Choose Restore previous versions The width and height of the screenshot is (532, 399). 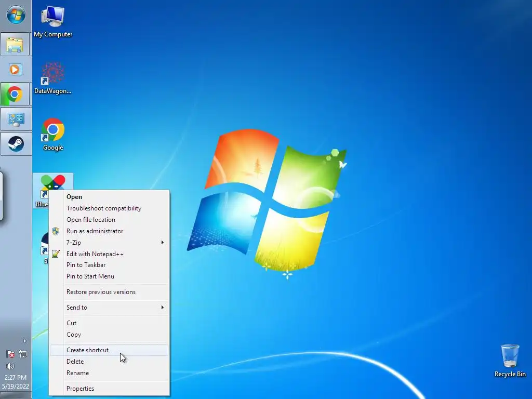point(109,292)
